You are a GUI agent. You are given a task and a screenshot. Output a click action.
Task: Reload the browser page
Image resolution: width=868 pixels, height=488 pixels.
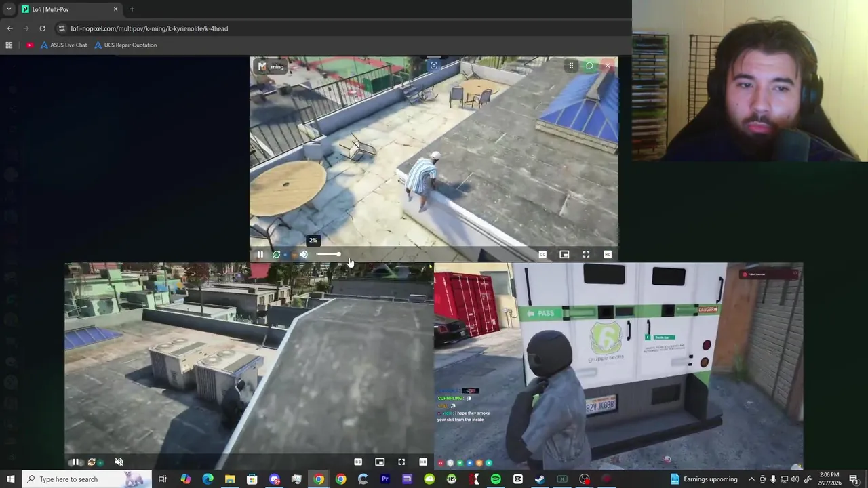click(42, 28)
